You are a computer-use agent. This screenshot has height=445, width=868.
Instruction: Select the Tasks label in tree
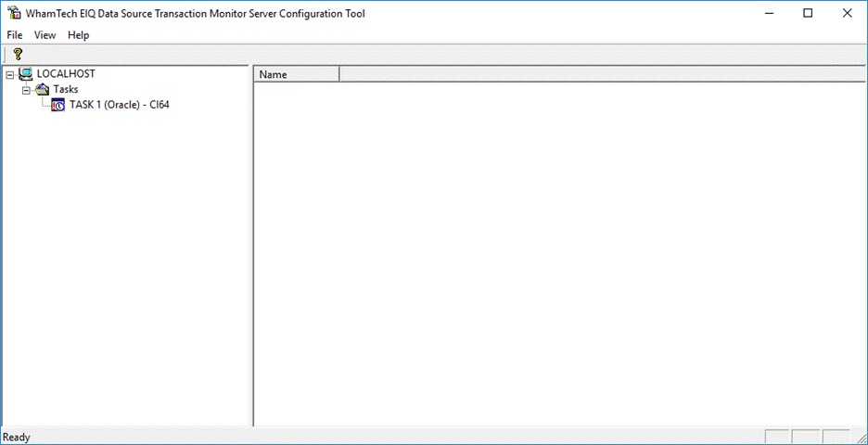click(65, 89)
